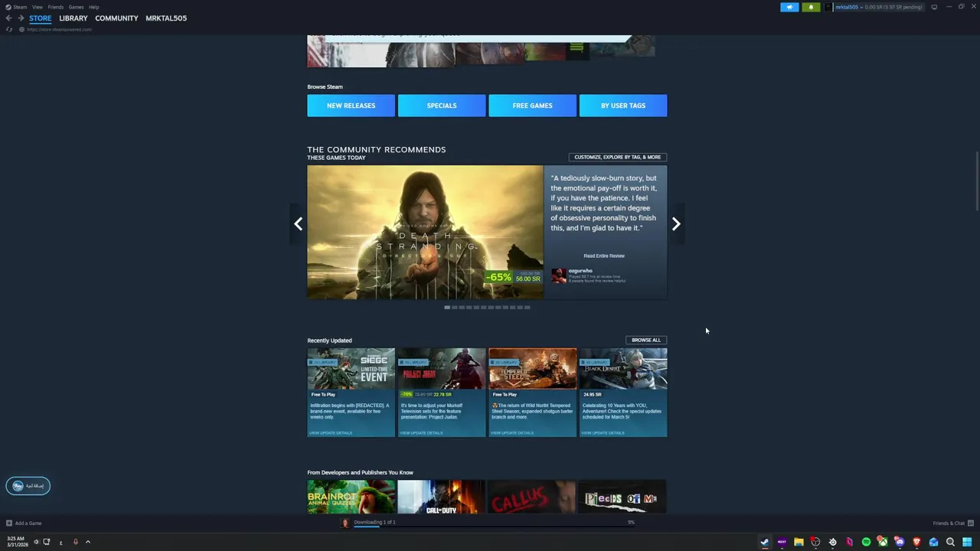Open the Friends menu
The image size is (980, 551).
(x=56, y=7)
